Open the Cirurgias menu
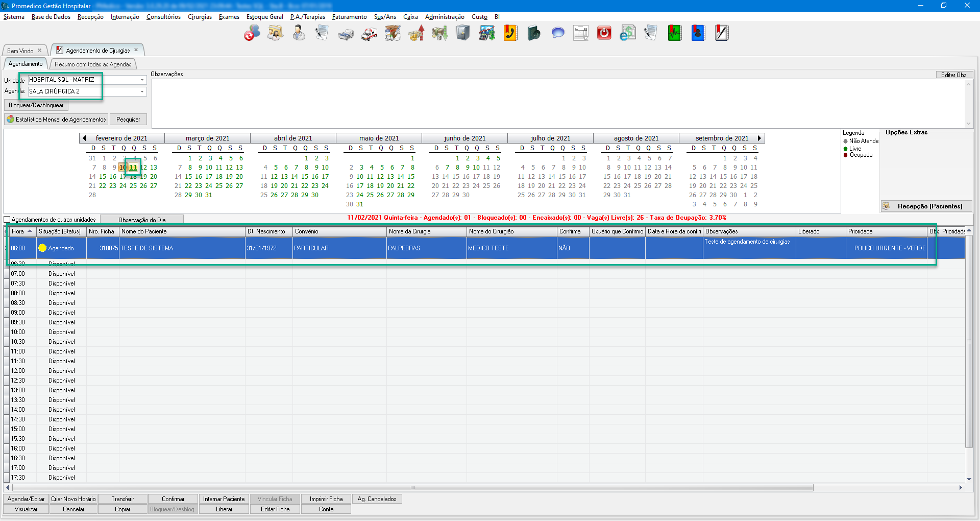This screenshot has width=980, height=521. click(x=200, y=17)
